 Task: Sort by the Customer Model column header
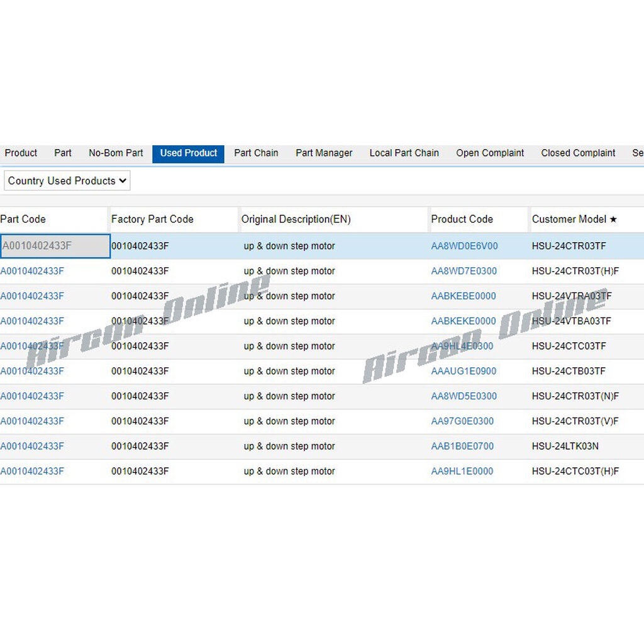(x=575, y=219)
